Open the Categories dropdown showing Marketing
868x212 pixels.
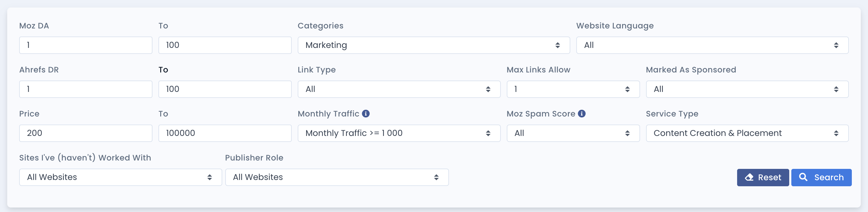pos(433,45)
